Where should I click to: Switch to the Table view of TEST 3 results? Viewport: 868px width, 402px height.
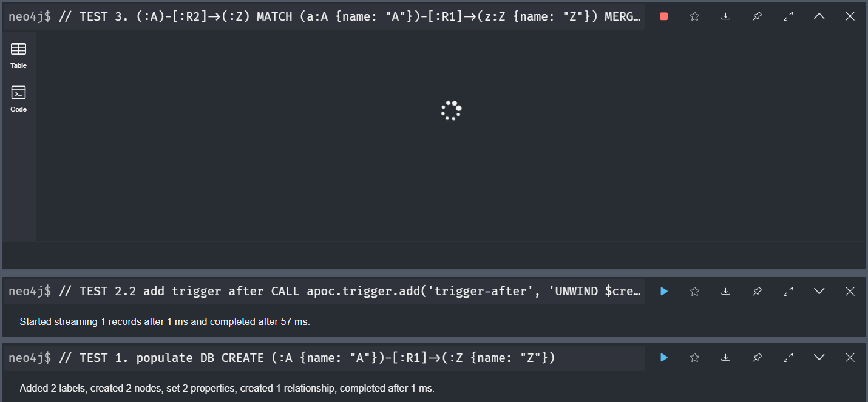[x=18, y=55]
